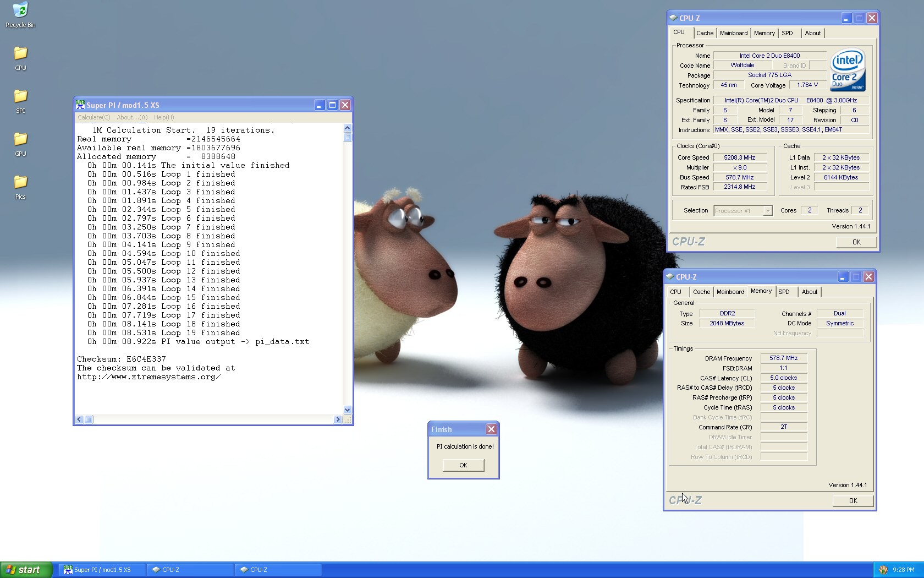
Task: Click Super PI horizontal scrollbar right arrow
Action: [x=338, y=419]
